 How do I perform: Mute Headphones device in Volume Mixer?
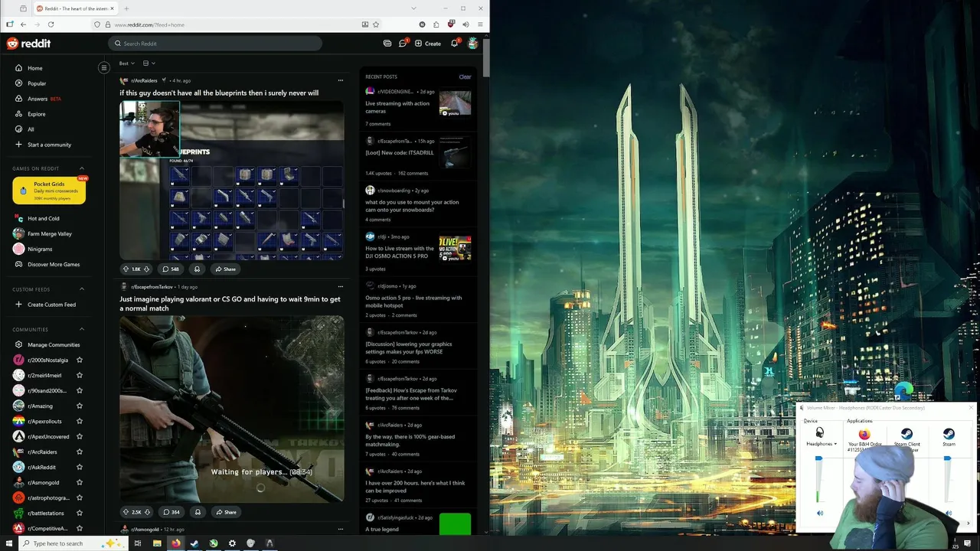820,513
